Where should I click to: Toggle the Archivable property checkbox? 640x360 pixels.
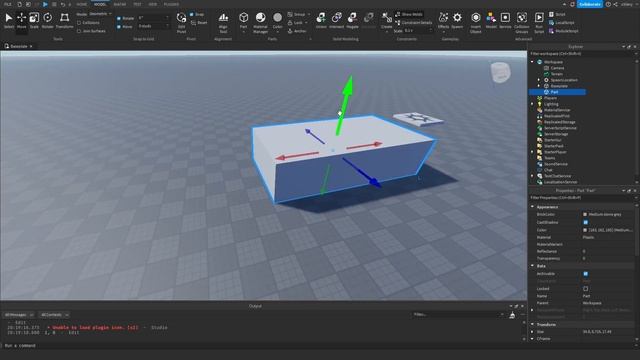[586, 274]
